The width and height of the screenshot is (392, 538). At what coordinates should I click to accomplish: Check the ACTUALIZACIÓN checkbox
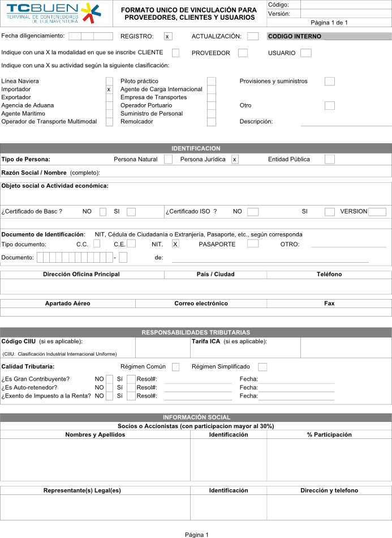tap(253, 36)
